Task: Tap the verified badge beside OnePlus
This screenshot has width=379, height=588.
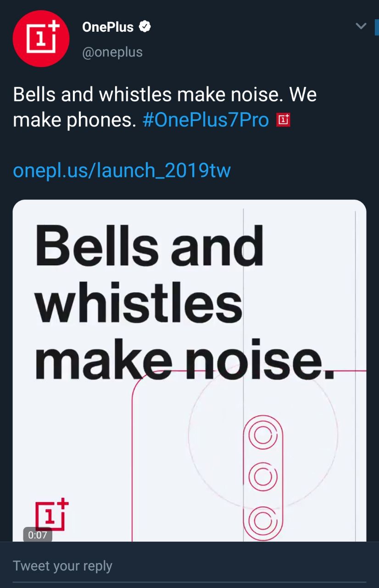Action: [145, 27]
